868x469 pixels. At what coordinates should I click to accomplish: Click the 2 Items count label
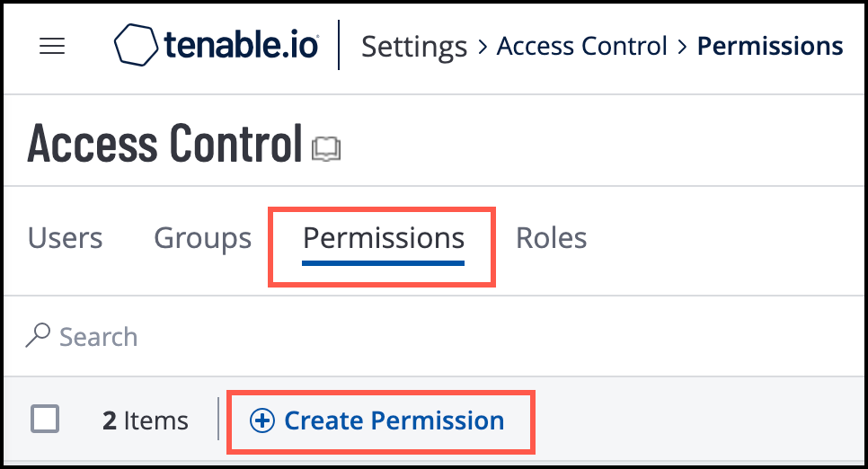[x=146, y=420]
